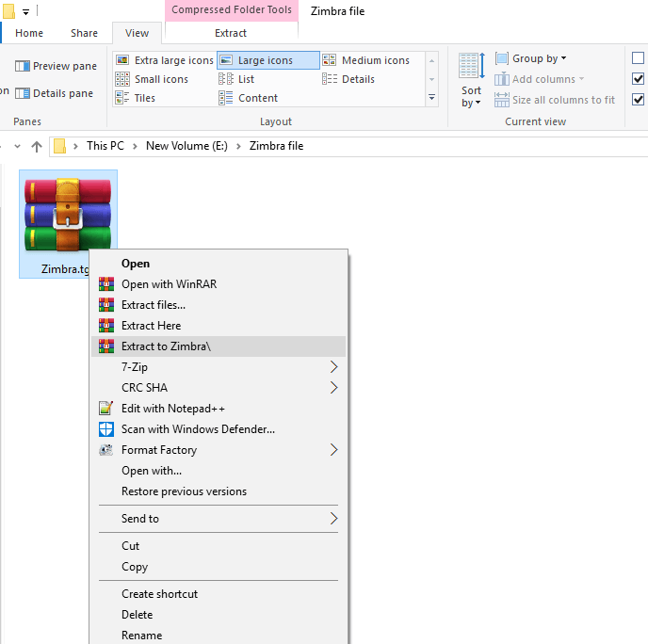Viewport: 648px width, 644px height.
Task: Click the Medium icons layout icon
Action: pos(330,60)
